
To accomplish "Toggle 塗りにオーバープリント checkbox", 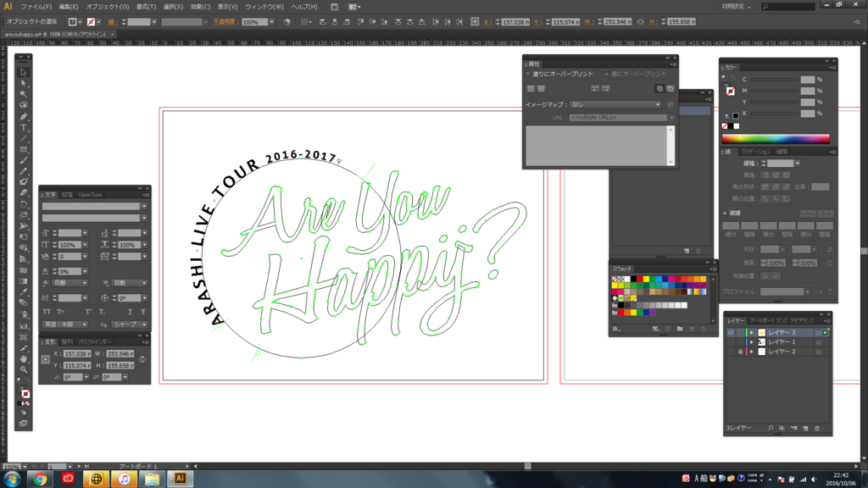I will [x=528, y=75].
